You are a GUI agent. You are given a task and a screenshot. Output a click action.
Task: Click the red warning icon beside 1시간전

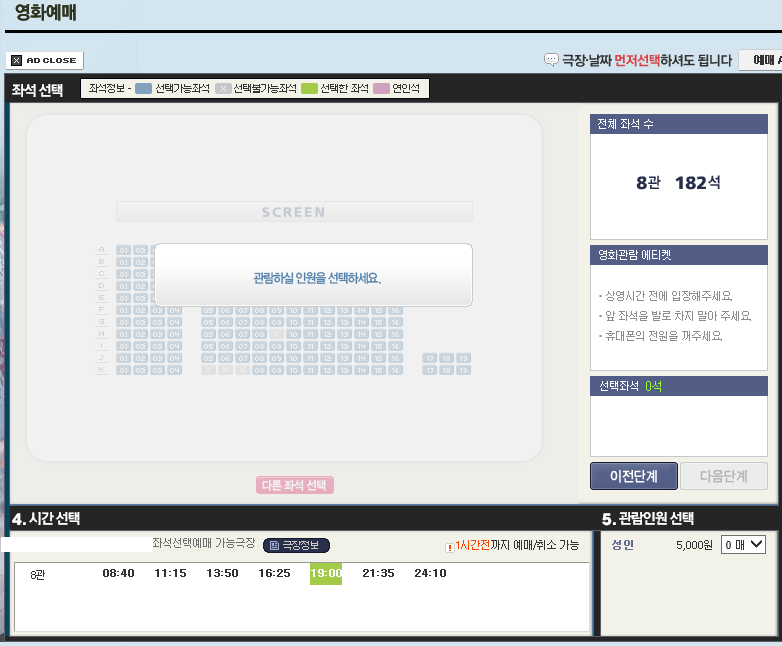pos(450,547)
